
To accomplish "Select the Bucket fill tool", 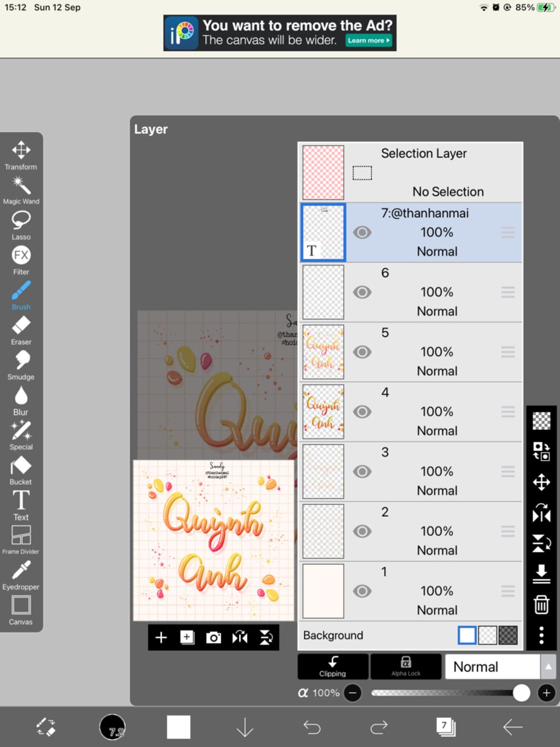I will point(21,471).
